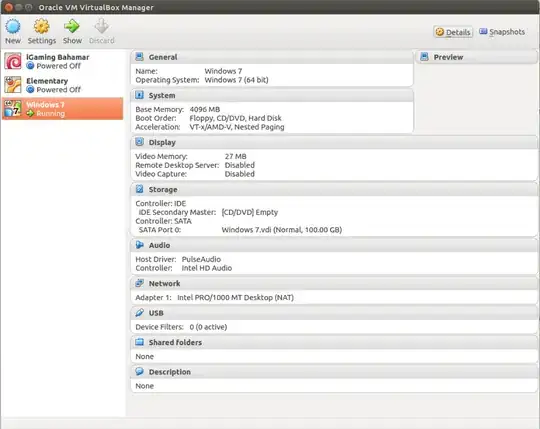
Task: Click the iGaming Bahamar VM Debian icon
Action: pos(13,61)
